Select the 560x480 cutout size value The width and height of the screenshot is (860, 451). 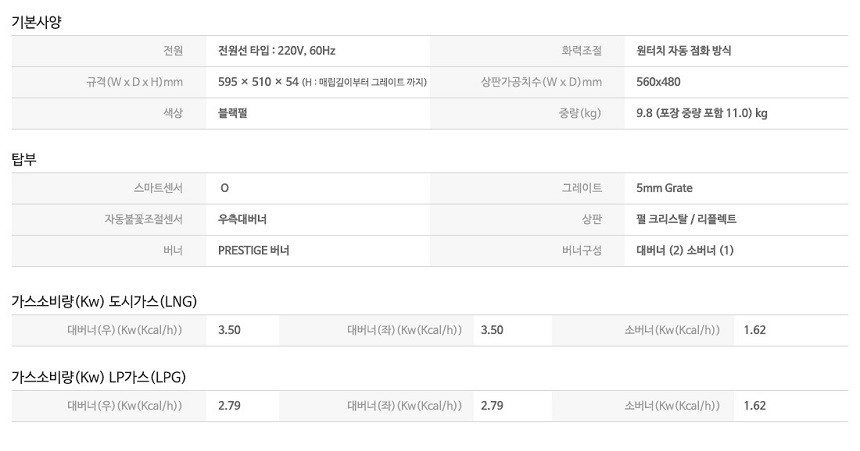658,82
